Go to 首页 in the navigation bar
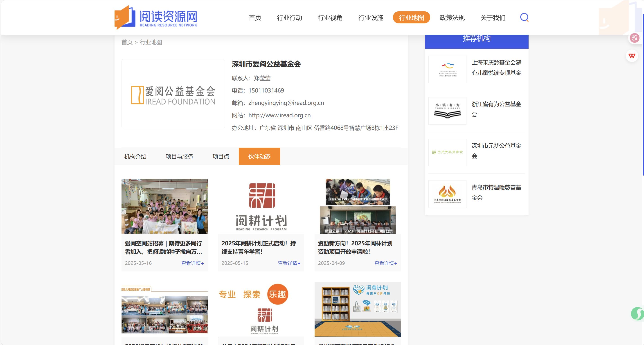Image resolution: width=644 pixels, height=345 pixels. (255, 18)
